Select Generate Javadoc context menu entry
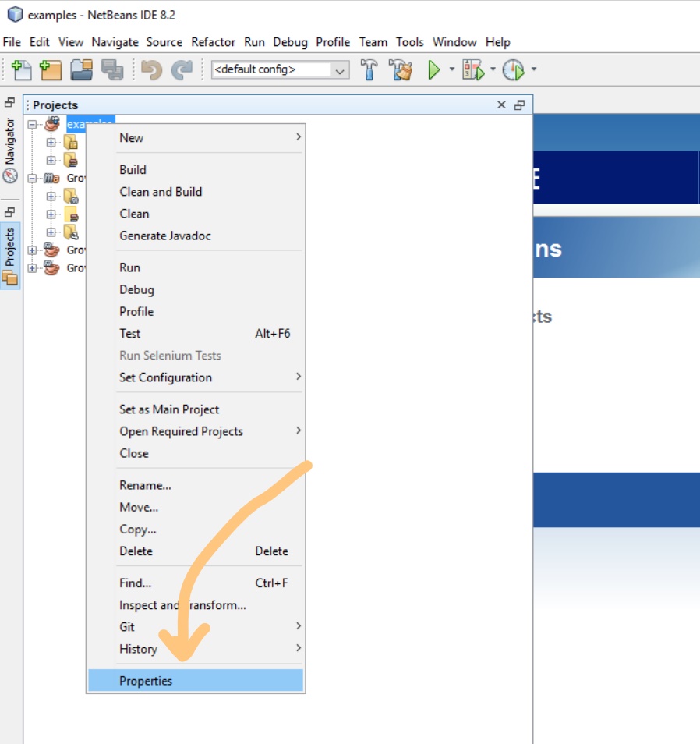 [165, 236]
